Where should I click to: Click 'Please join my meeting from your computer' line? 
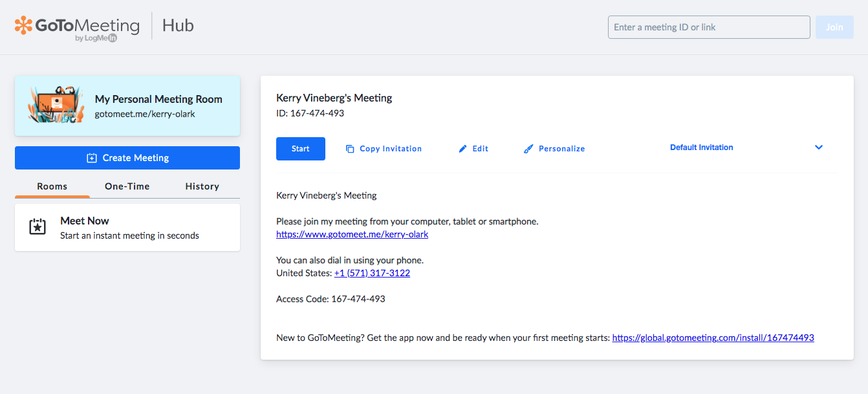coord(407,221)
